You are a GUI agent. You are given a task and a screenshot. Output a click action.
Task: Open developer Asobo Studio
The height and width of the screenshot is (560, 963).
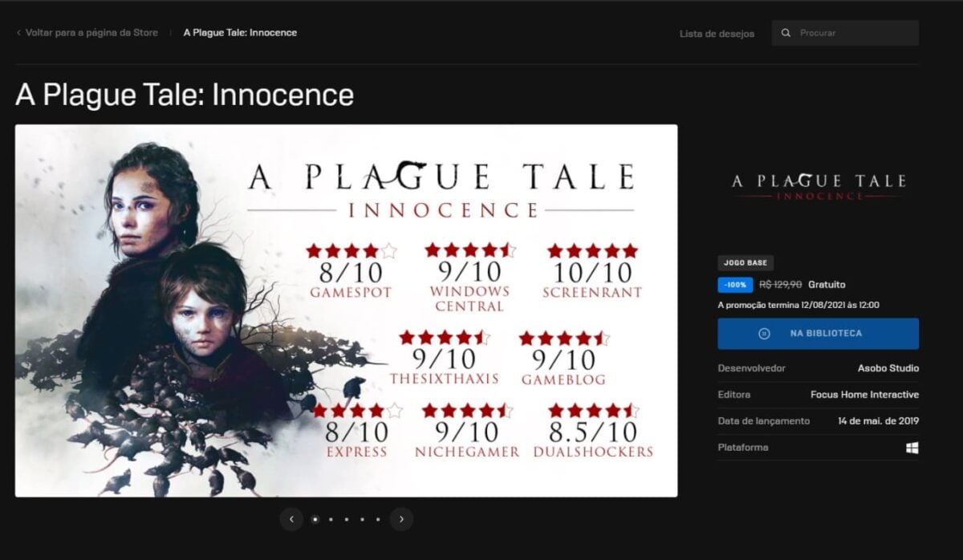(x=888, y=368)
